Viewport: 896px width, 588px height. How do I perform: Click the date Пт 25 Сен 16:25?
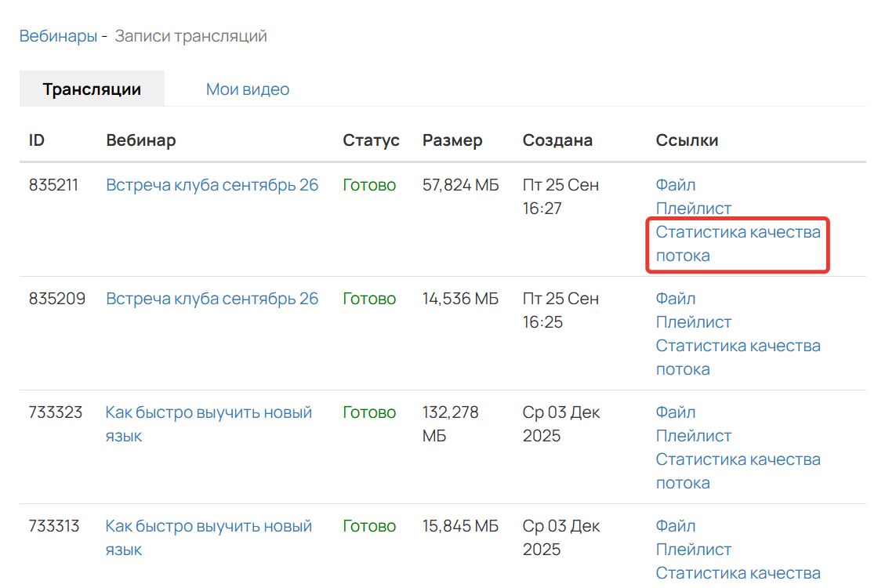(x=560, y=311)
